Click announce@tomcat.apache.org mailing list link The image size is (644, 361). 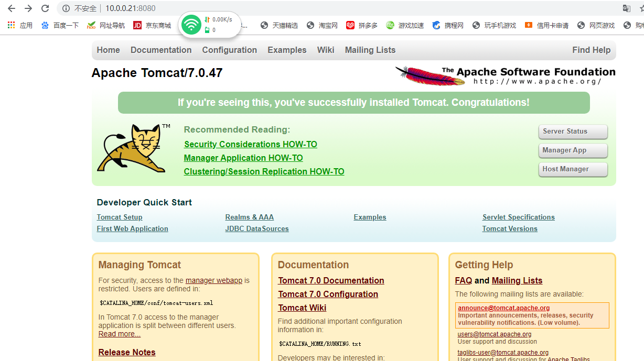click(504, 308)
